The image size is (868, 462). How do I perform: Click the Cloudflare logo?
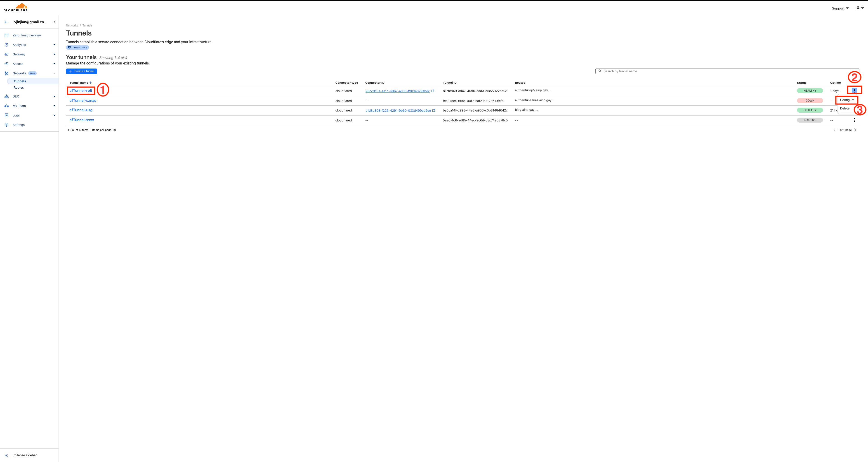(x=16, y=7)
